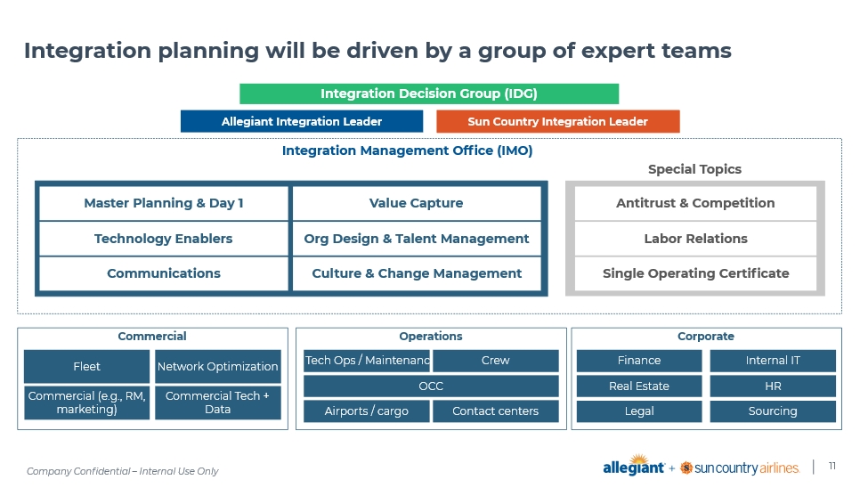Select the Allegiant Integration Leader box
Screen dimensions: 868x488
pos(301,121)
